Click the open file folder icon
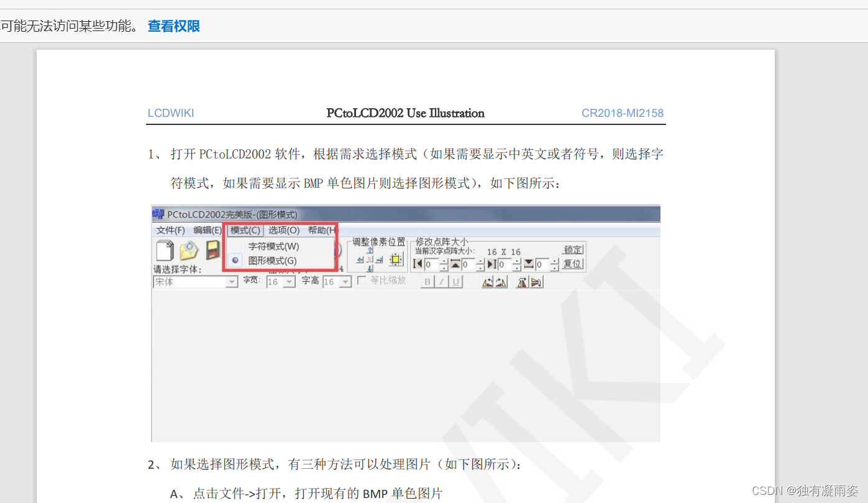 pos(189,251)
